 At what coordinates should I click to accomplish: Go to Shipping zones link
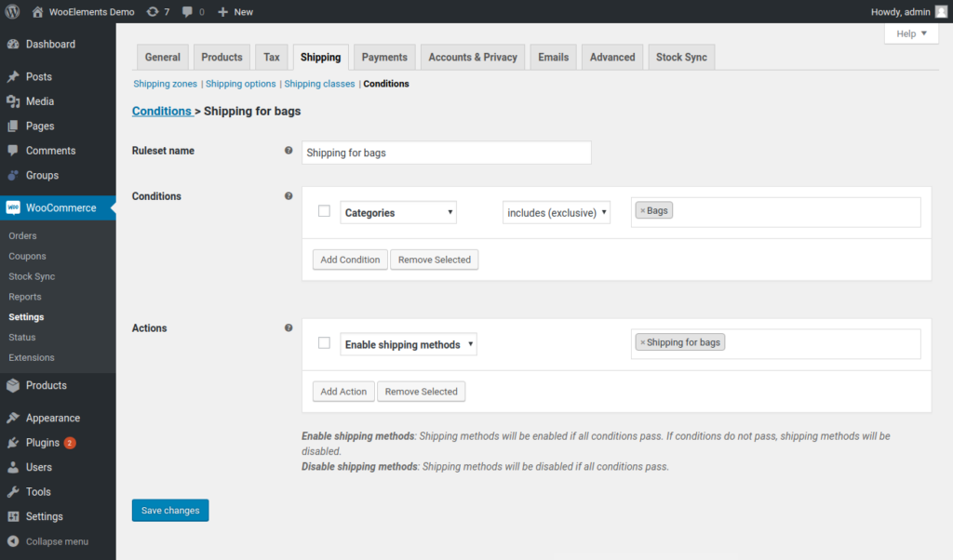click(x=165, y=84)
